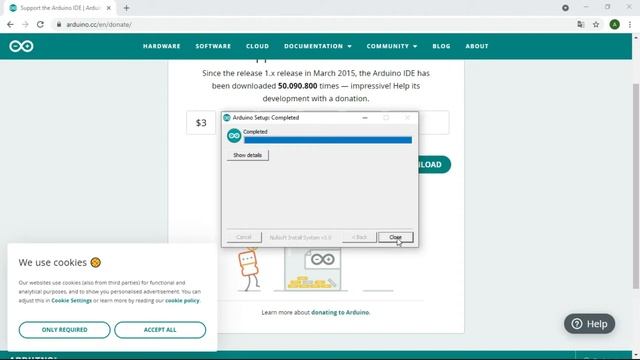Click the Arduino infinity logo in header

click(x=21, y=46)
